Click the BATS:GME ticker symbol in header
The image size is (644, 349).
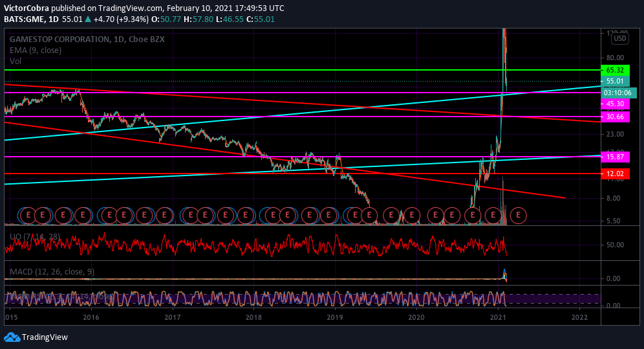[x=24, y=19]
